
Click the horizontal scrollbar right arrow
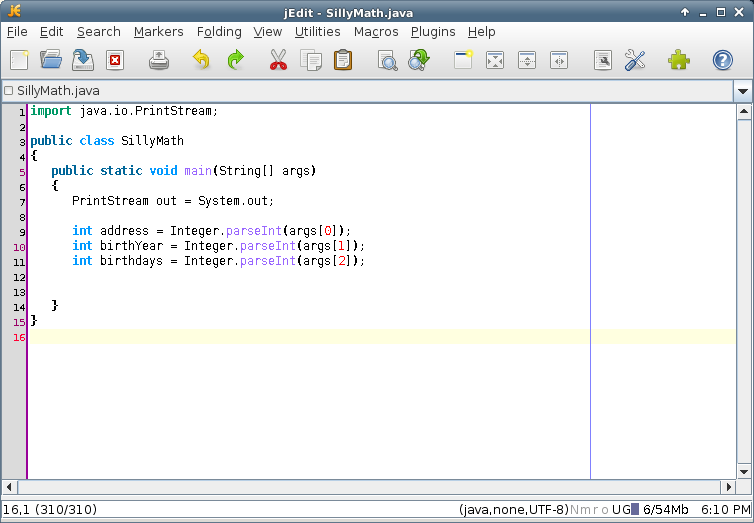(x=729, y=487)
